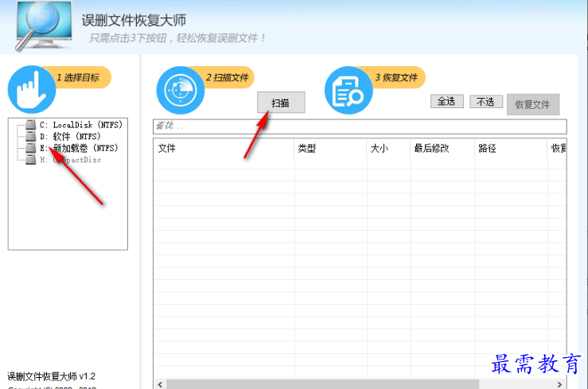The height and width of the screenshot is (389, 588).
Task: Click the 全选 select all button
Action: tap(447, 101)
